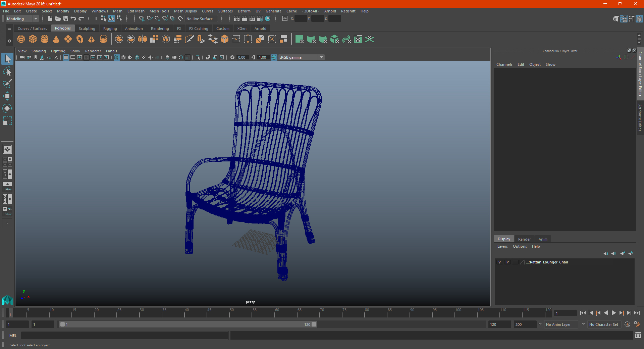Create a polygon cube from the shelf
This screenshot has width=644, height=349.
click(x=33, y=39)
